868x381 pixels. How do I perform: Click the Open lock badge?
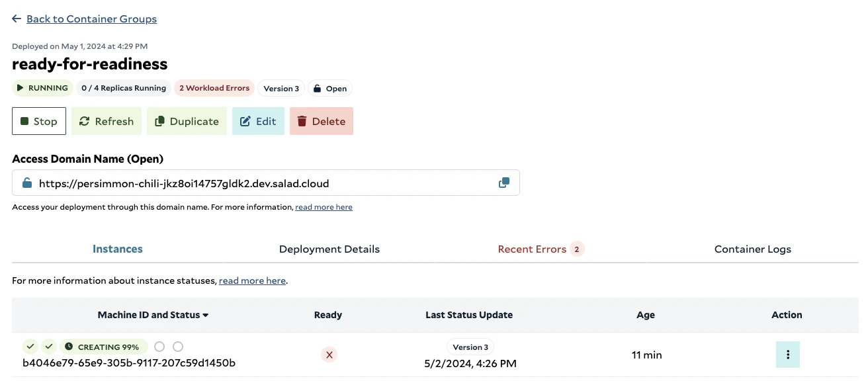point(329,88)
